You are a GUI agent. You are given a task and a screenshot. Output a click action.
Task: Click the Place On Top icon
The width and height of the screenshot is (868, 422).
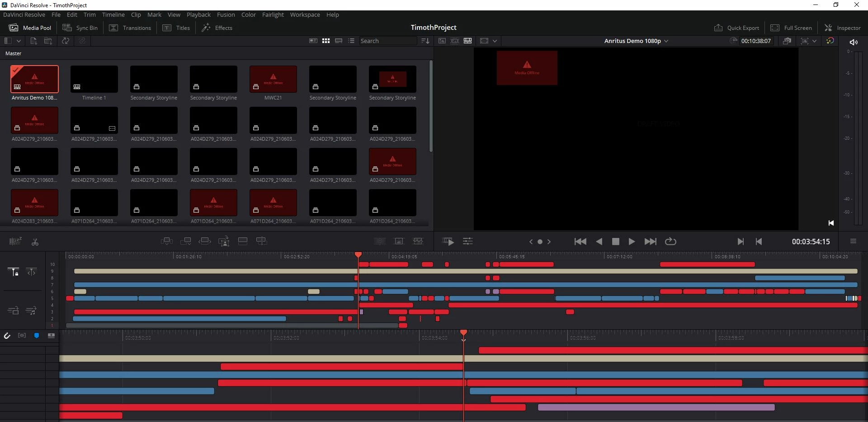pyautogui.click(x=243, y=241)
